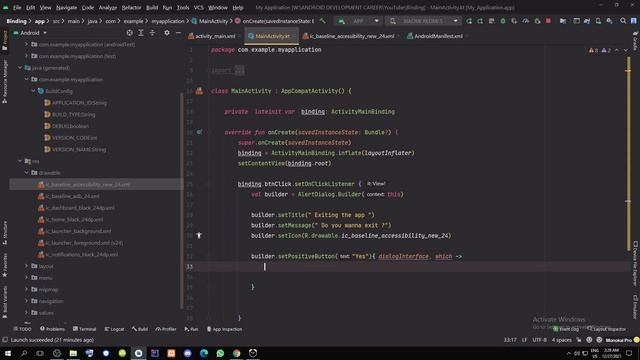Image resolution: width=640 pixels, height=360 pixels.
Task: Collapse the java (generated) folder
Action: pyautogui.click(x=20, y=68)
